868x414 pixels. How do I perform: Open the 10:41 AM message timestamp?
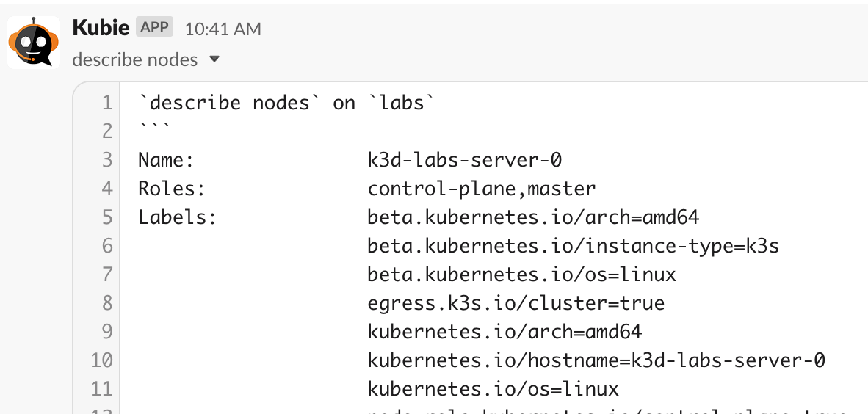click(223, 29)
